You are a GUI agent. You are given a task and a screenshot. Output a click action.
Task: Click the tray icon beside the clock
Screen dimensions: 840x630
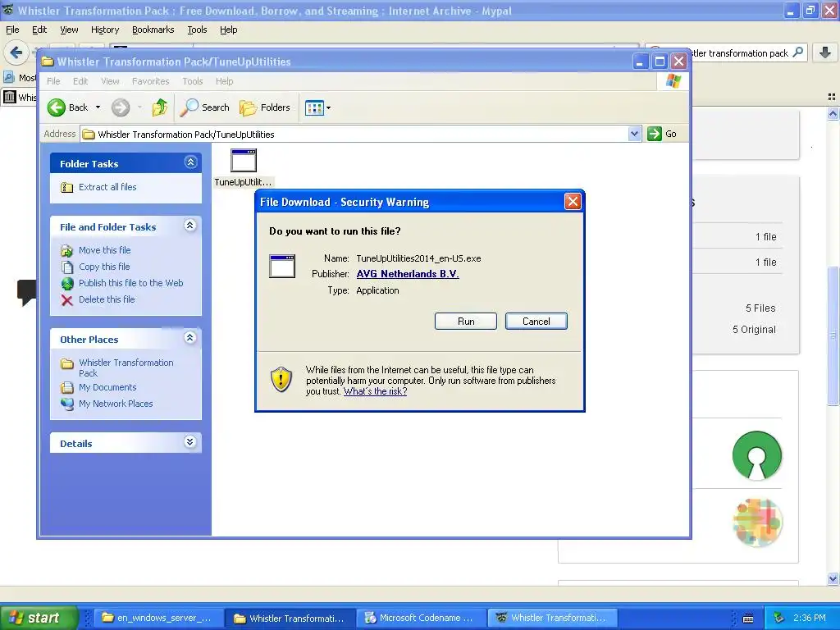(x=779, y=619)
